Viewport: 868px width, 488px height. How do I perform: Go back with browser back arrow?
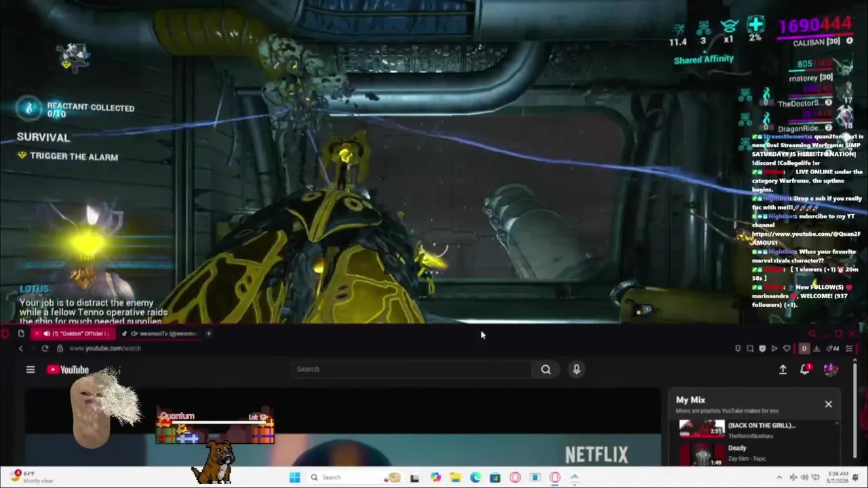[20, 348]
